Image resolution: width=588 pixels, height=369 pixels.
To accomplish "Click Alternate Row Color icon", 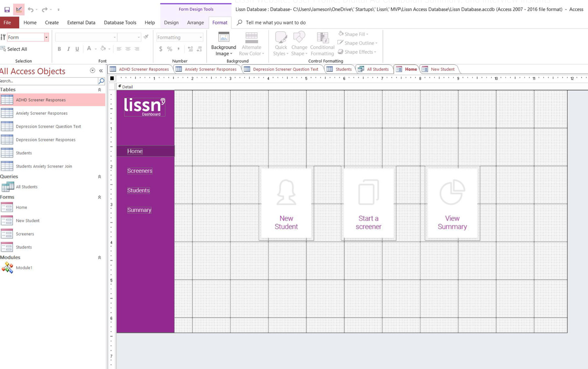I will click(x=251, y=37).
